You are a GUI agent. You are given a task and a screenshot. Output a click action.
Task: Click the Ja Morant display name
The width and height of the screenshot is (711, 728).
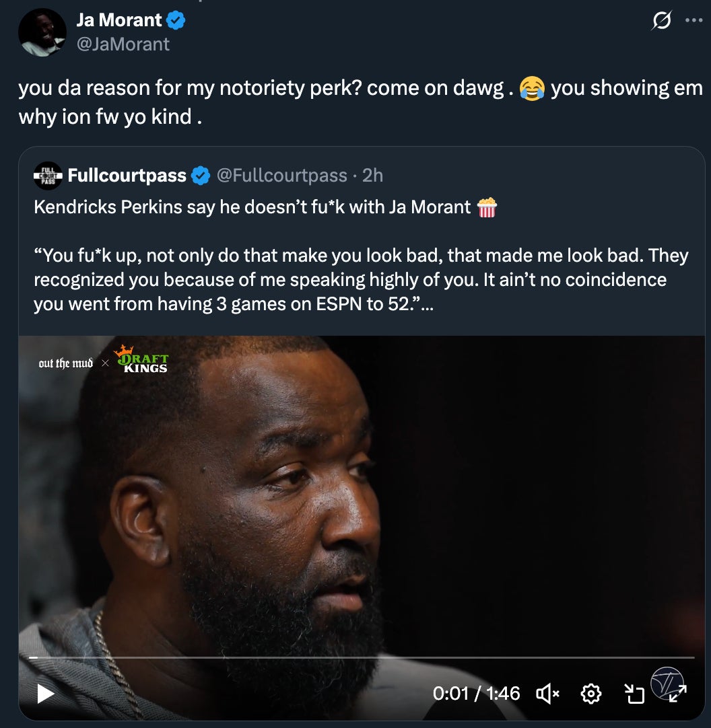coord(119,21)
